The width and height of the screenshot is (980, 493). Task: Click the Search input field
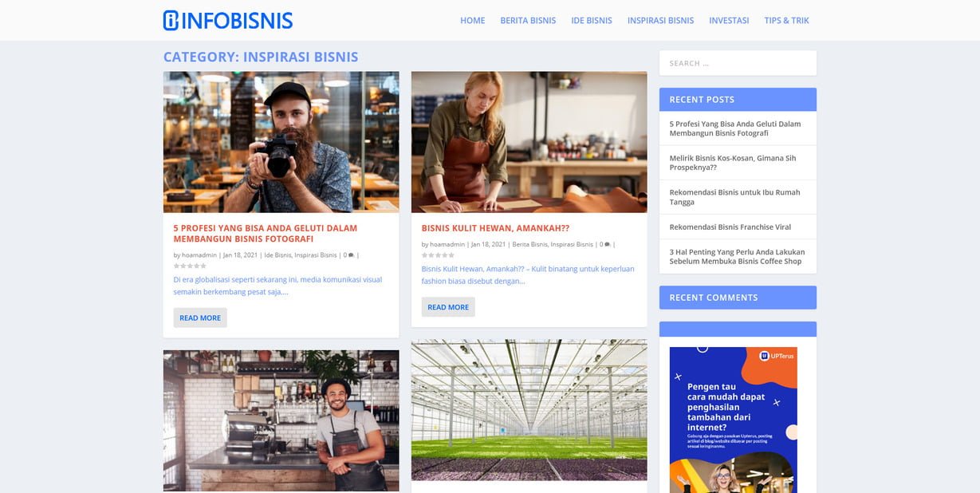pyautogui.click(x=738, y=63)
